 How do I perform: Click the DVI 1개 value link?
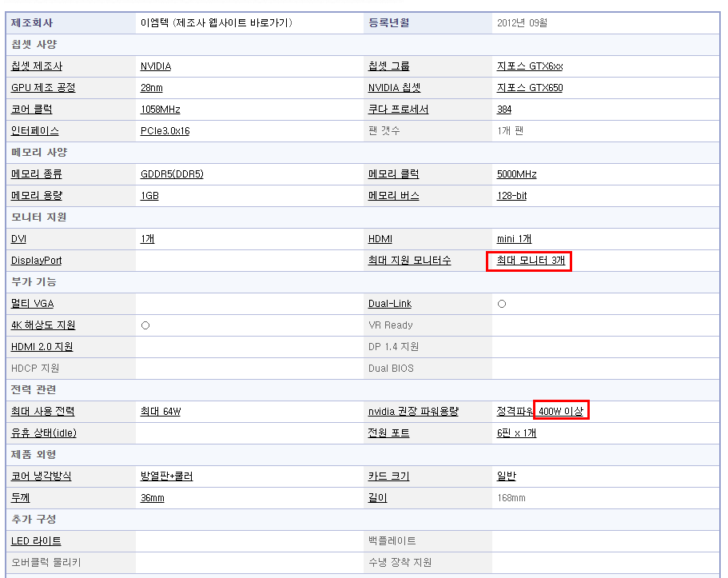coord(148,239)
